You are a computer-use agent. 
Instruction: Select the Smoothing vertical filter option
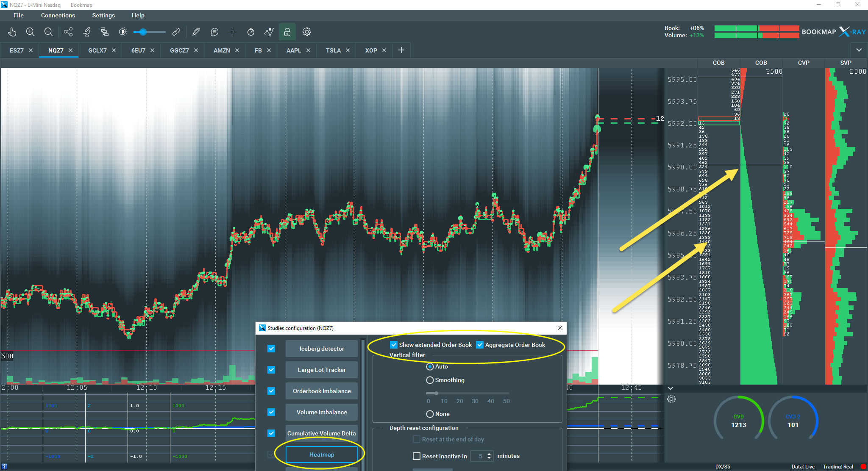(430, 380)
